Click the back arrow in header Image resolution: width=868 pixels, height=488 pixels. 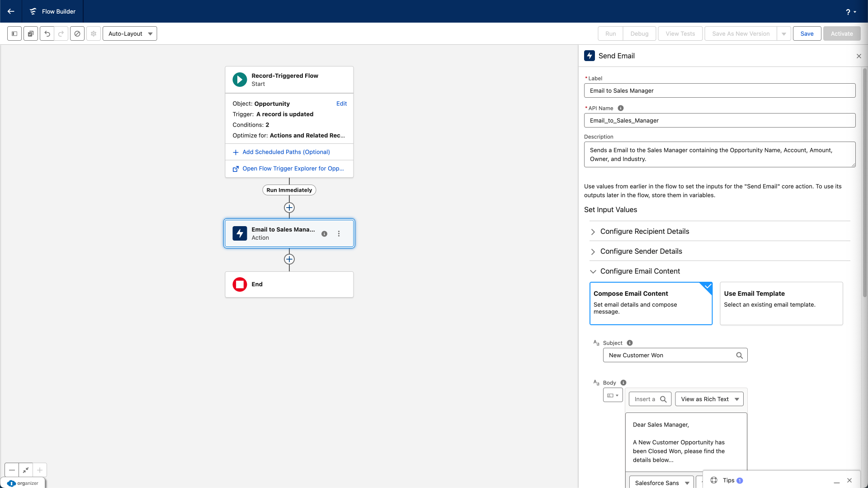(x=11, y=11)
